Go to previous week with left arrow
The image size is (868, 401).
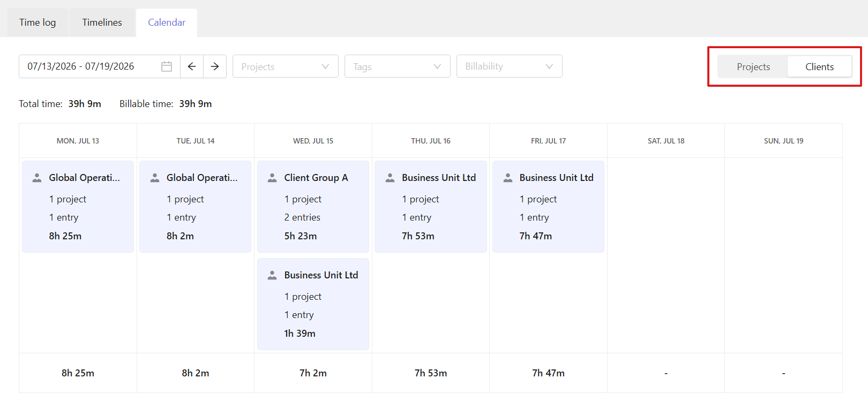point(192,66)
